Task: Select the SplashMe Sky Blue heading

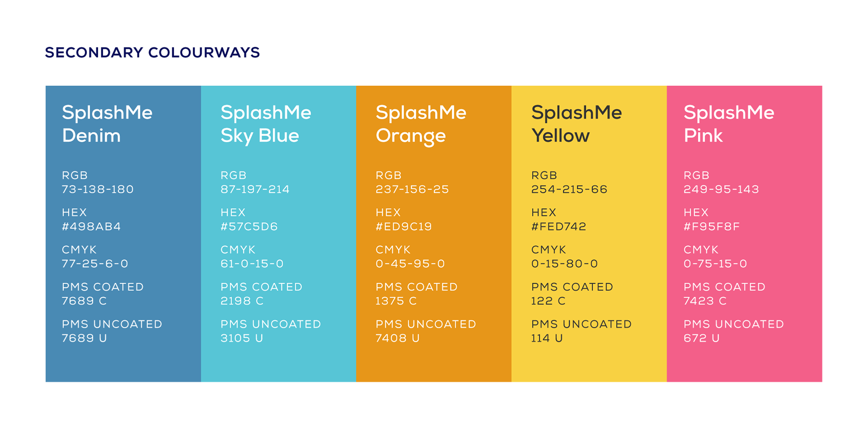Action: click(266, 124)
